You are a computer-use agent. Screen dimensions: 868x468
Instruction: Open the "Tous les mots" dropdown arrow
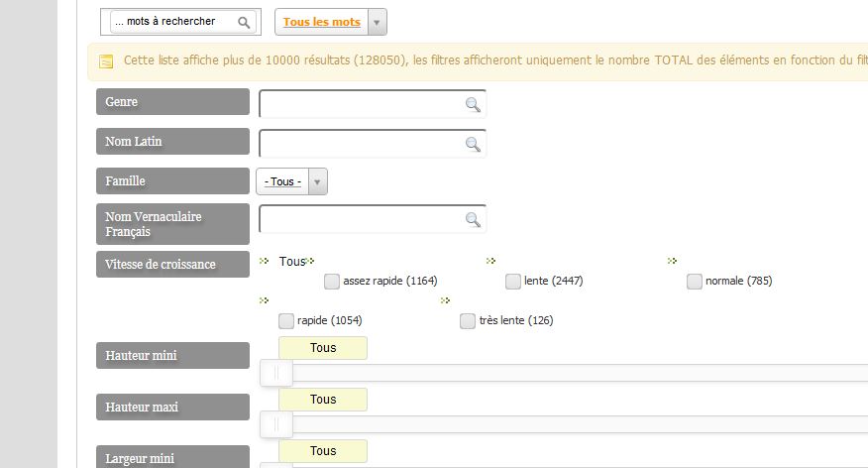(377, 22)
